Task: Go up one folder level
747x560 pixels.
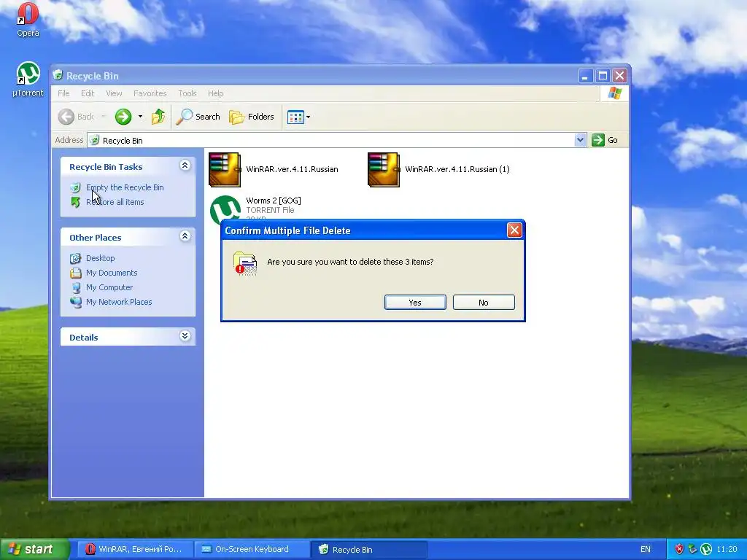Action: (x=158, y=117)
